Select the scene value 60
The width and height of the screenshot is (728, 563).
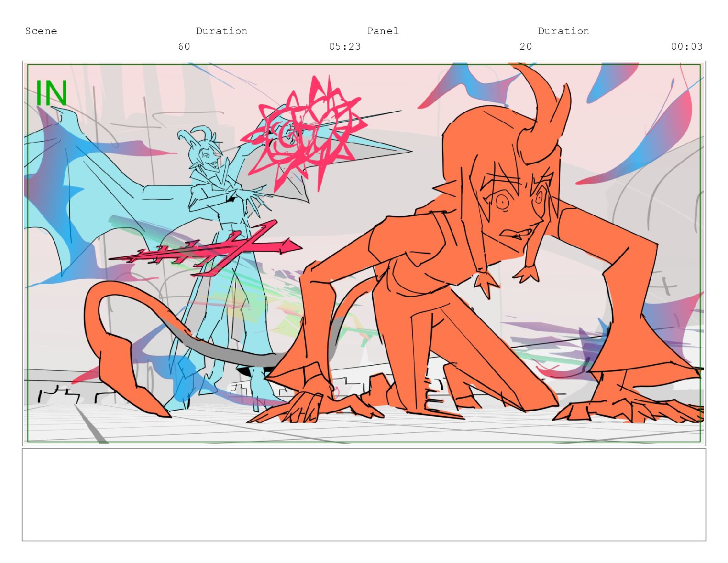[x=184, y=46]
